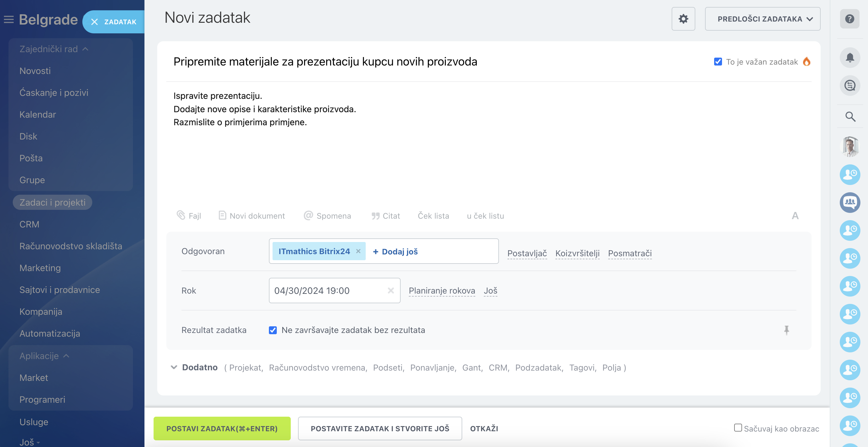
Task: Open Novosti in the sidebar
Action: coord(35,71)
